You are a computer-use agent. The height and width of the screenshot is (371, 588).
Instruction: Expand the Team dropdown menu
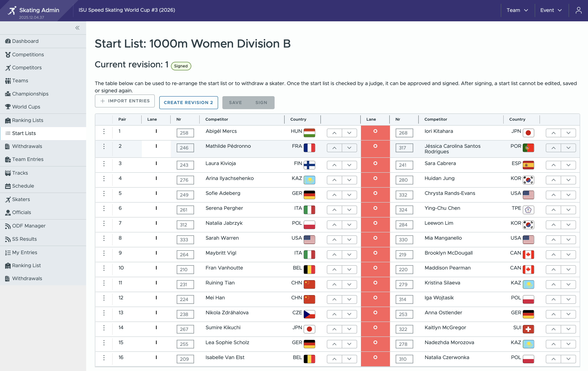tap(517, 10)
